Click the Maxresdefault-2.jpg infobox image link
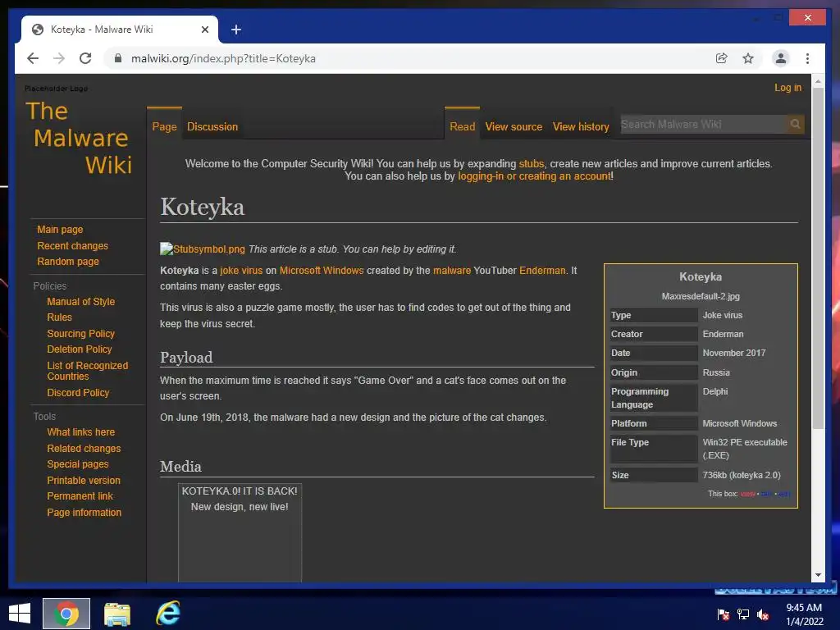This screenshot has width=840, height=630. click(701, 296)
